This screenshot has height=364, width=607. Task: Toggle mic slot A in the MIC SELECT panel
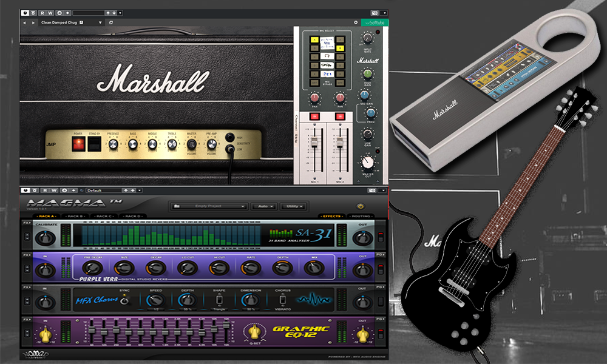click(315, 39)
